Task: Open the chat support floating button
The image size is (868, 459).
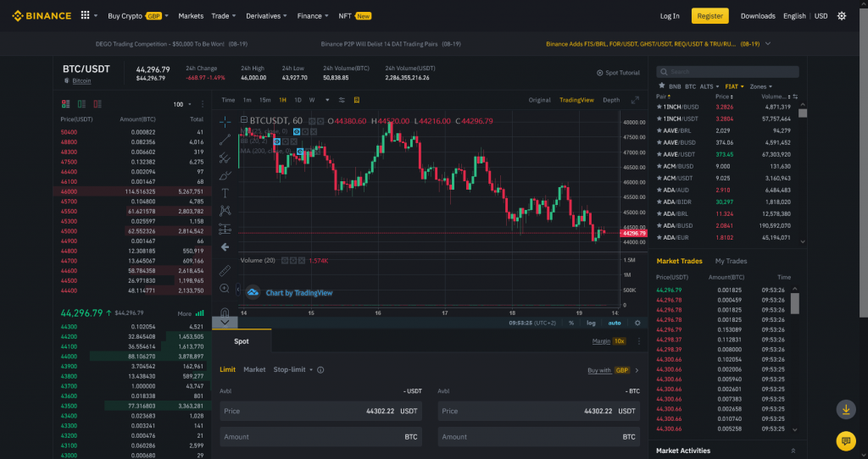Action: pos(846,440)
